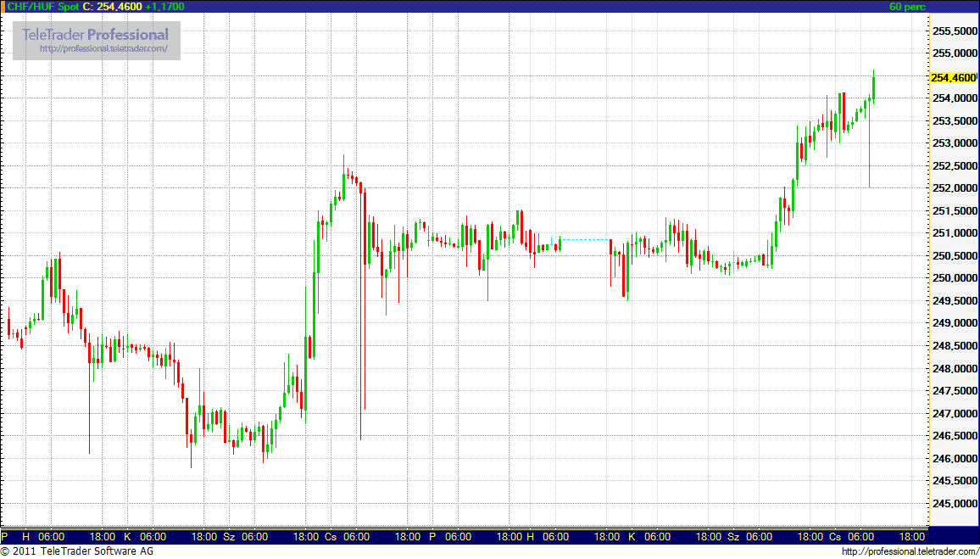This screenshot has width=980, height=559.
Task: Select the yellow 254,4600 current price marker
Action: pos(954,77)
